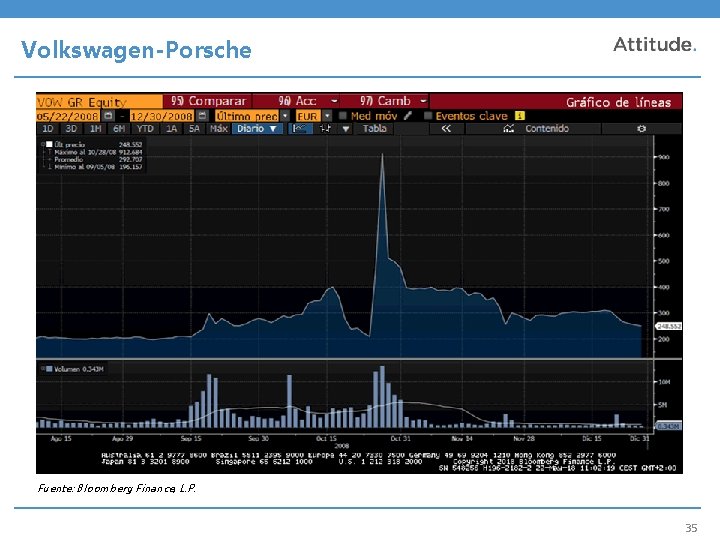
Task: Open Último prec field dropdown arrow
Action: [285, 116]
